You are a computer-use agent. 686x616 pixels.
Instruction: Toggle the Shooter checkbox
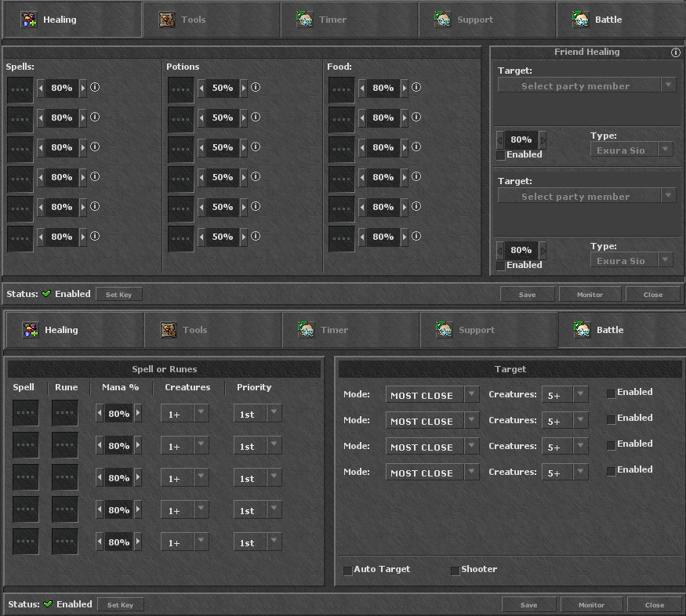point(455,571)
